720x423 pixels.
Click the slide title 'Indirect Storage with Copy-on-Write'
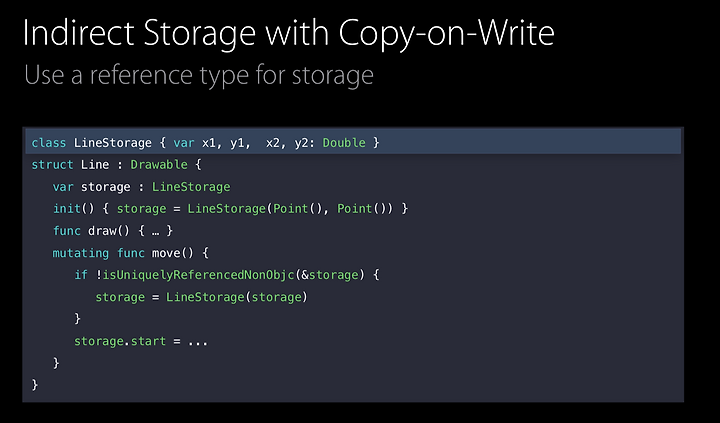pyautogui.click(x=289, y=34)
